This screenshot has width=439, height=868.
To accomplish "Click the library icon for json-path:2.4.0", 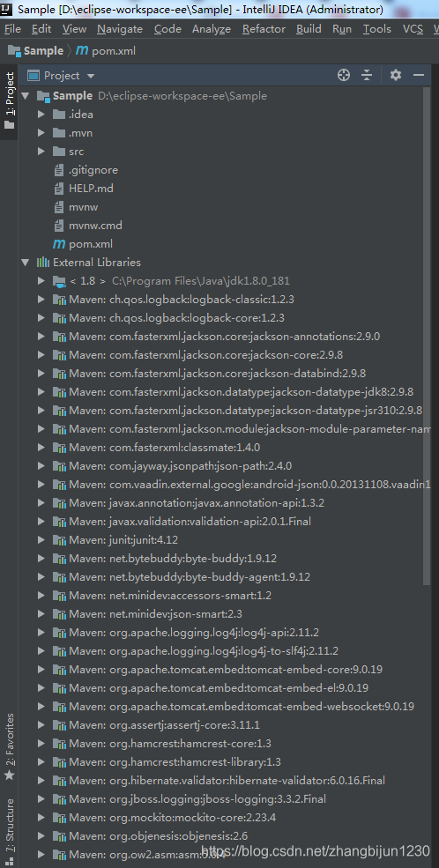I will (x=59, y=465).
